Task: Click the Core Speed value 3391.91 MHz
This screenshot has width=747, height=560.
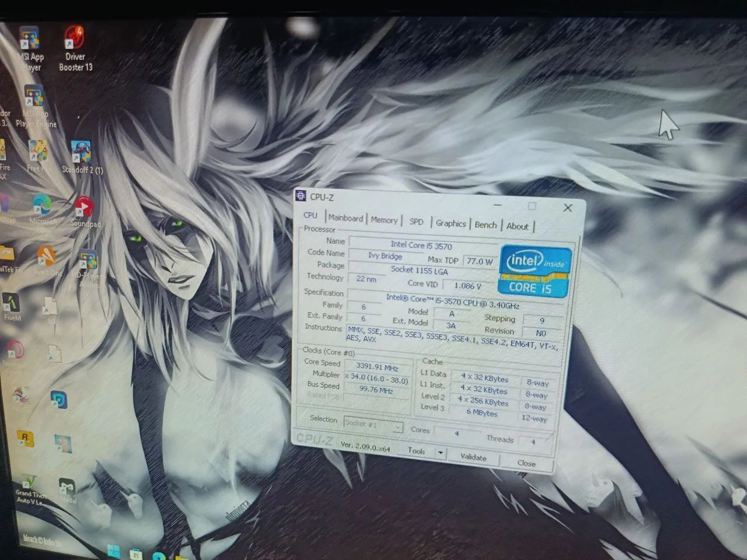Action: (377, 367)
